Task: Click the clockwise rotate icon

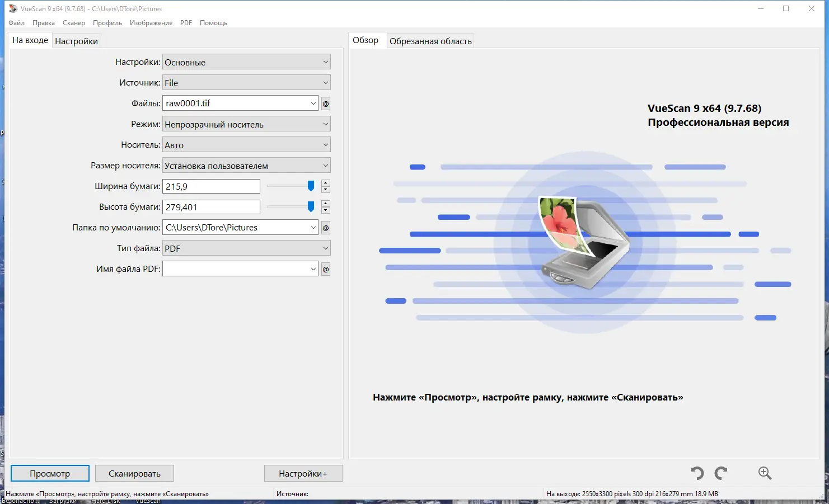Action: [721, 473]
